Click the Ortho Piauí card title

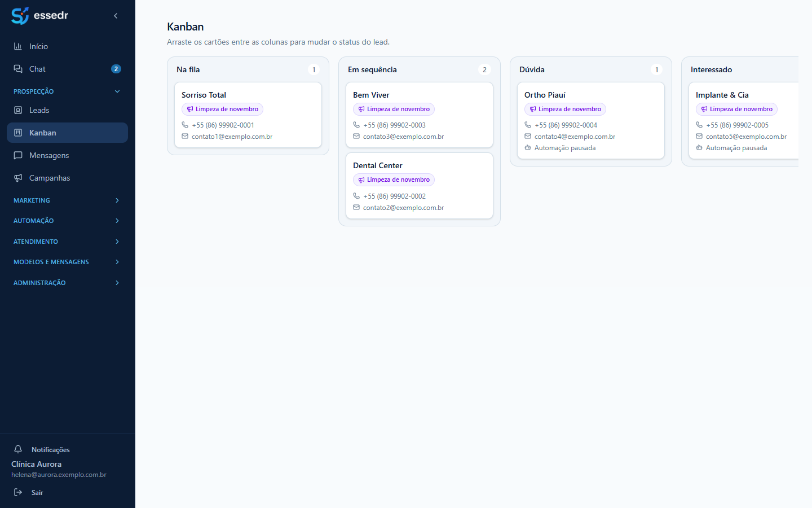545,95
